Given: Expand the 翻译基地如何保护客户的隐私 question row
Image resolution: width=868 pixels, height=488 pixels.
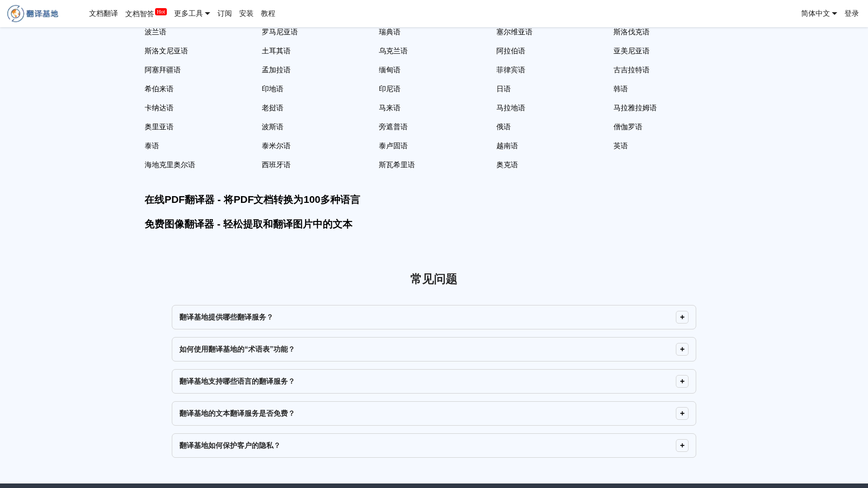Looking at the screenshot, I should coord(230,446).
